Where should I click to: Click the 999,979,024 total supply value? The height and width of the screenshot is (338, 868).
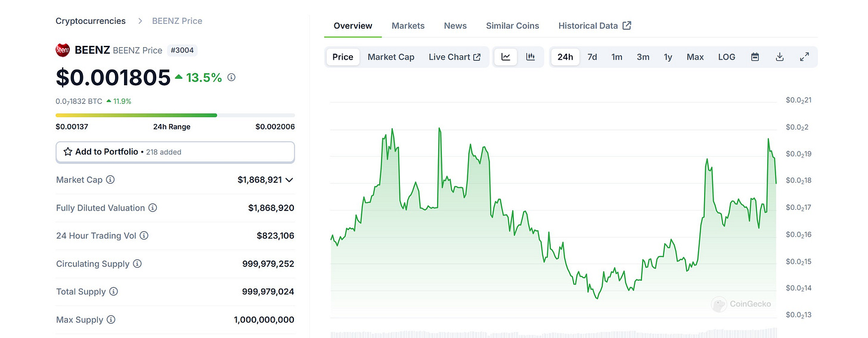pos(268,292)
